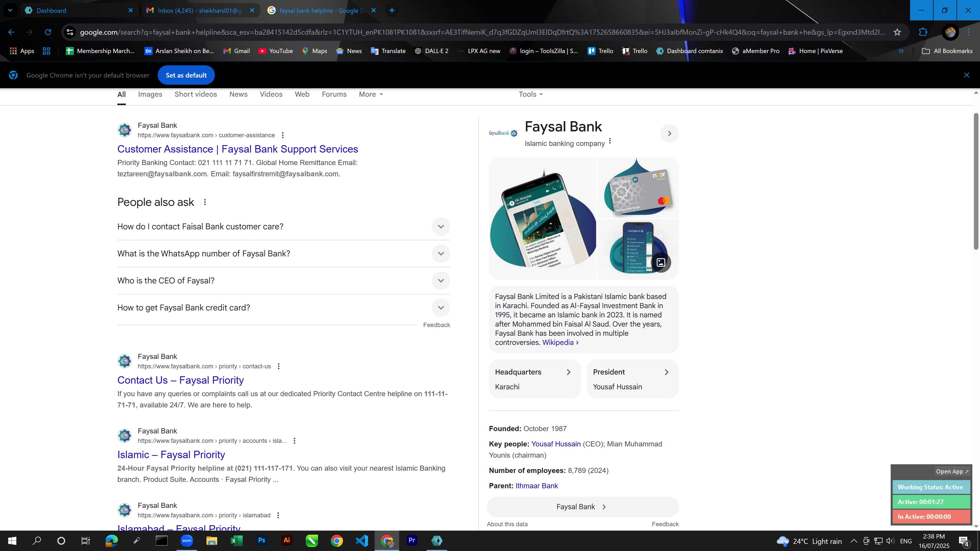Viewport: 980px width, 551px height.
Task: Open People also ask options menu
Action: 205,202
